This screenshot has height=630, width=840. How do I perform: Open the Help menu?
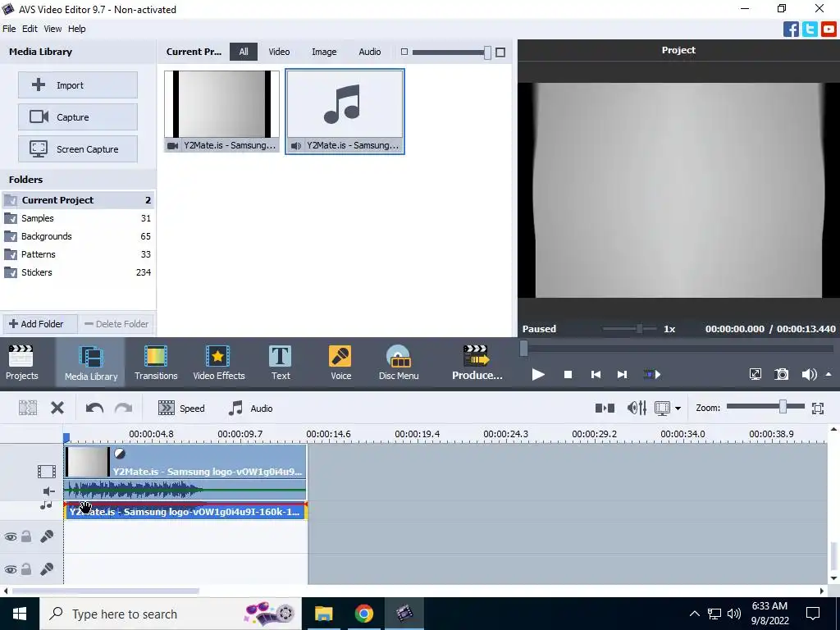(x=76, y=29)
